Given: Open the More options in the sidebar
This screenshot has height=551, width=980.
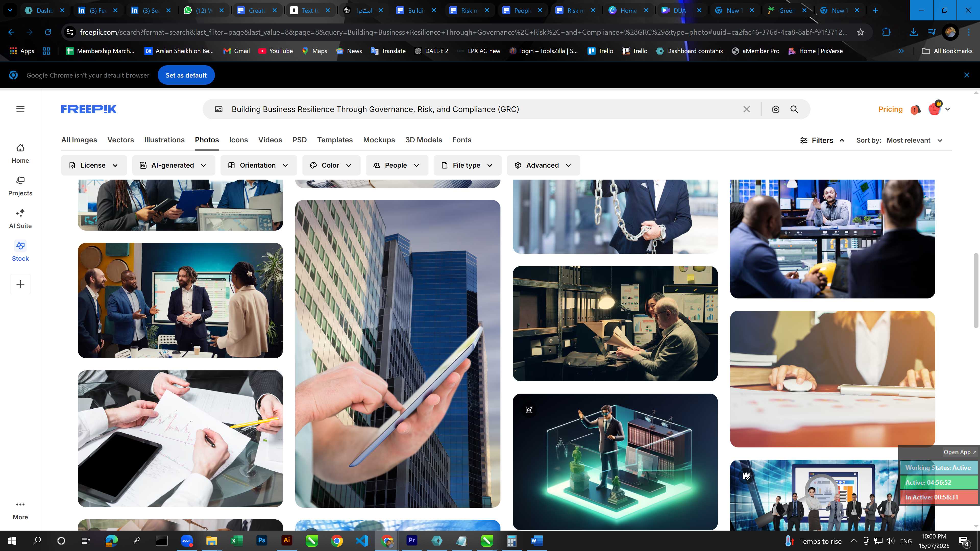Looking at the screenshot, I should point(20,510).
